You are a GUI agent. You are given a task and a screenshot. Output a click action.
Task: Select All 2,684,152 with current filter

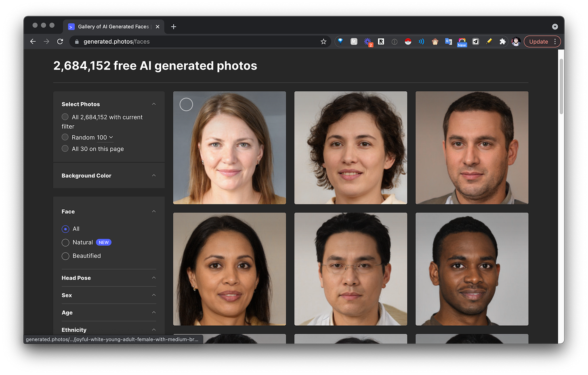coord(65,117)
